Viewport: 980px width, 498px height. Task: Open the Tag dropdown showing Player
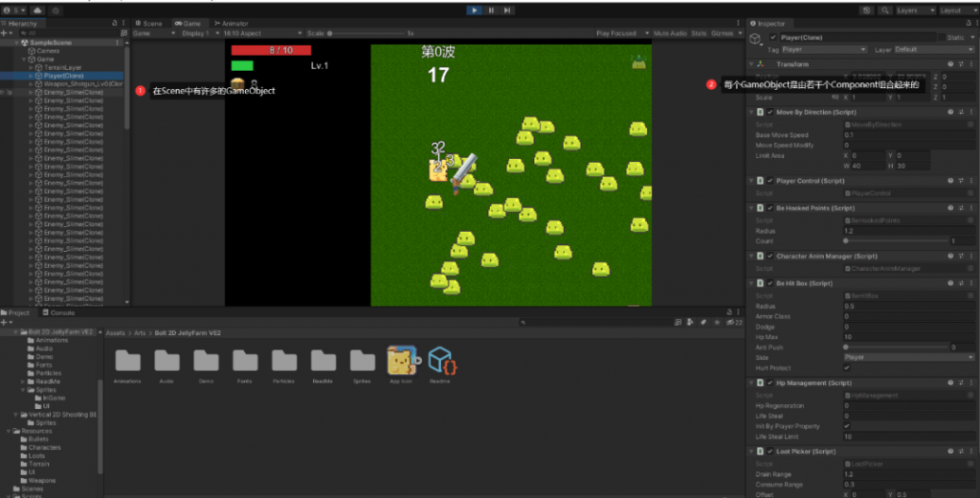(x=824, y=50)
